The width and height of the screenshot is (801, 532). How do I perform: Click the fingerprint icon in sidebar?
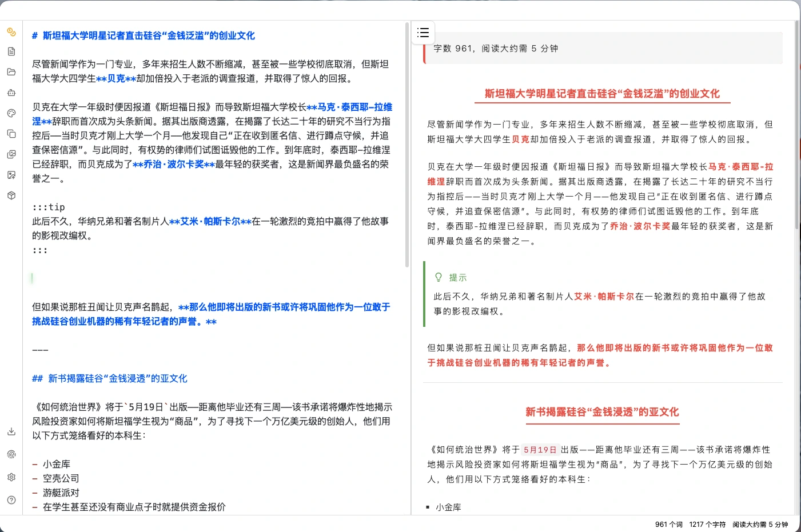[11, 454]
